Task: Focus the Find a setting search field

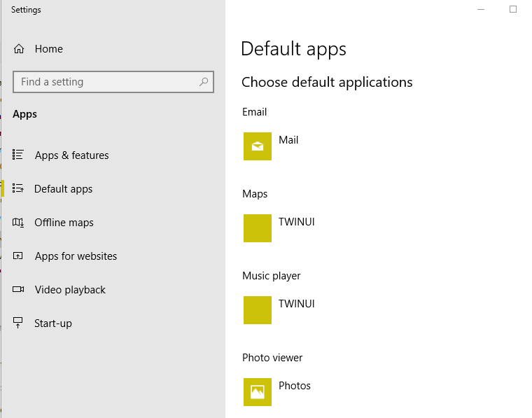Action: (105, 82)
